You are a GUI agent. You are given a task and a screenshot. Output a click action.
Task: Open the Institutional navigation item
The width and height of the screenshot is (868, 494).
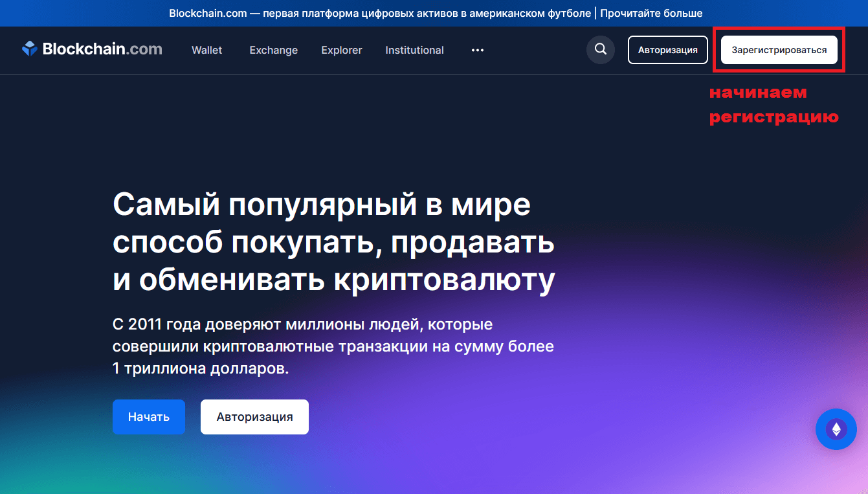(414, 50)
